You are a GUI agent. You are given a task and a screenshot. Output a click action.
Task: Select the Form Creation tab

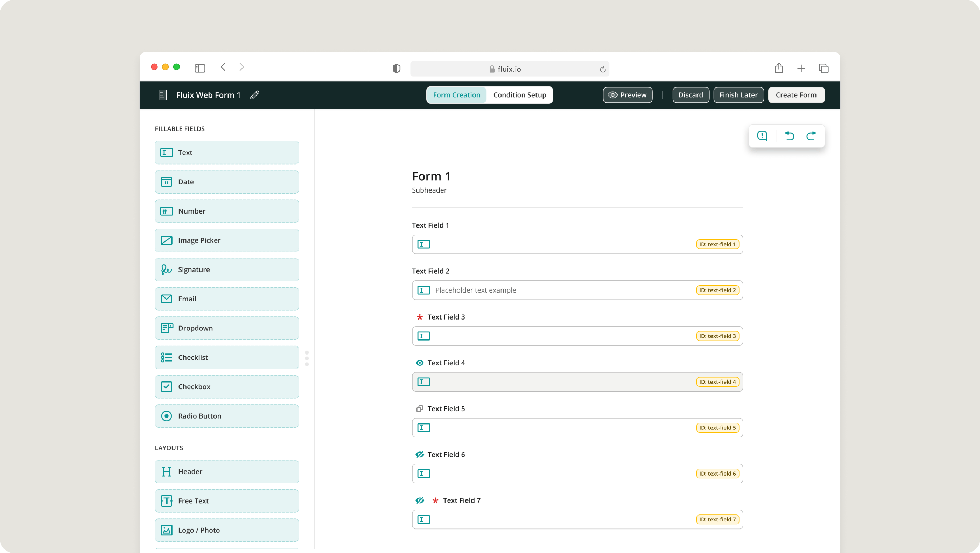[x=456, y=95]
